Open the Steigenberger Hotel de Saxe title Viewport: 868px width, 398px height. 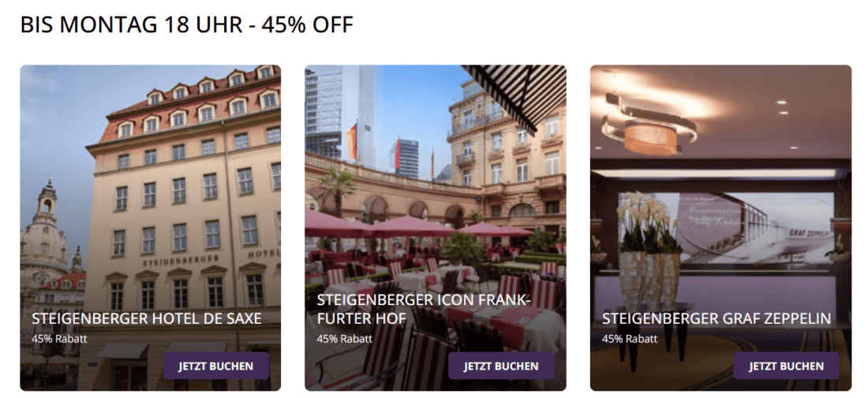(147, 318)
